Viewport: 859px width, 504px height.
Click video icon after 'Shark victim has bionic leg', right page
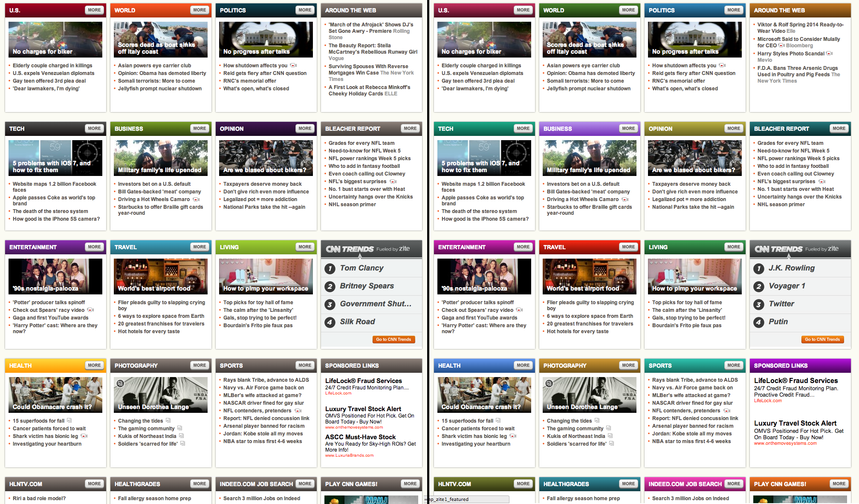tap(513, 436)
